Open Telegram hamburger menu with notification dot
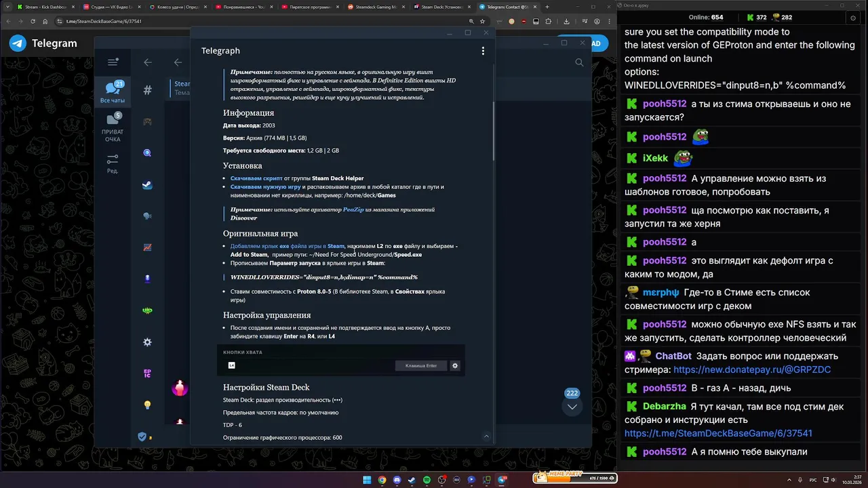The image size is (868, 488). 113,62
